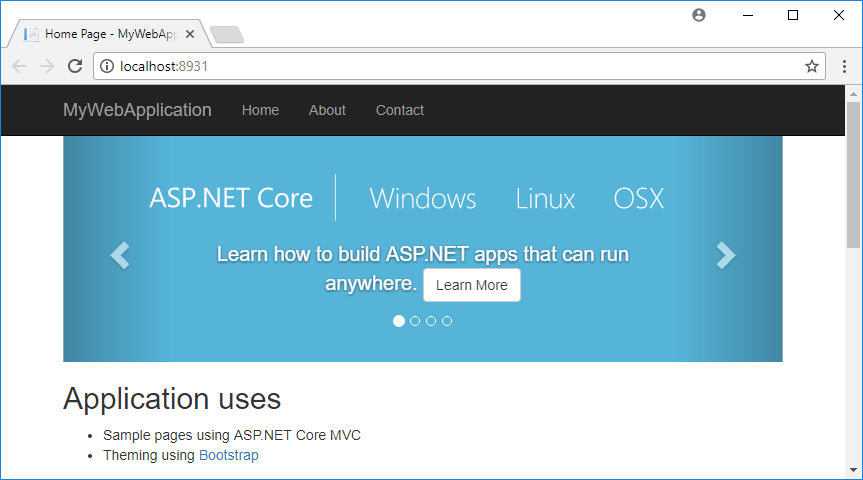Close the Home Page tab

point(190,34)
